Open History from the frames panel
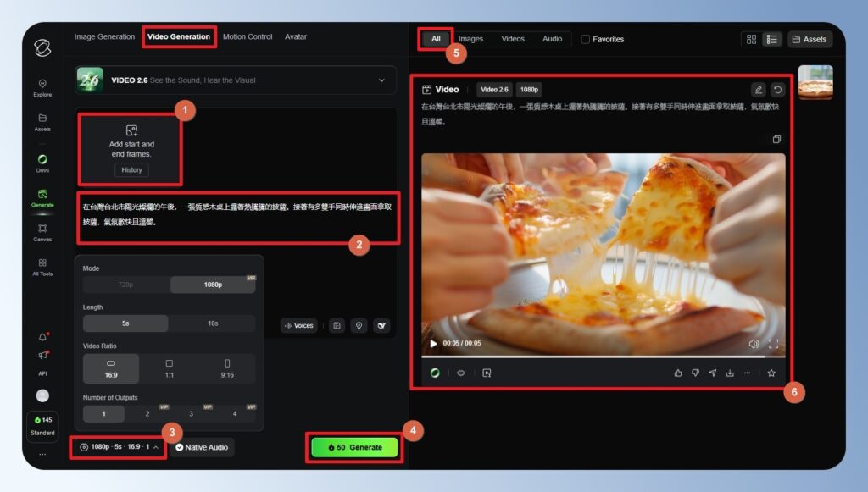The width and height of the screenshot is (868, 492). 131,169
